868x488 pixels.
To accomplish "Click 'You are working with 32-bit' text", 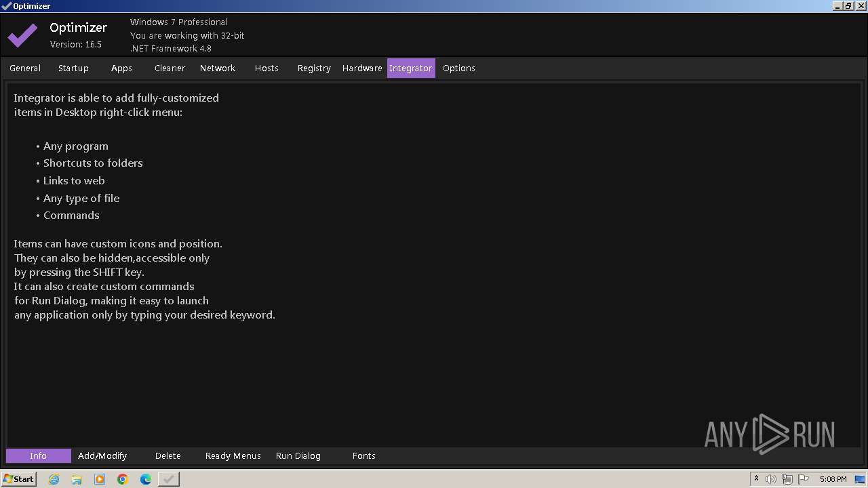I will coord(187,35).
